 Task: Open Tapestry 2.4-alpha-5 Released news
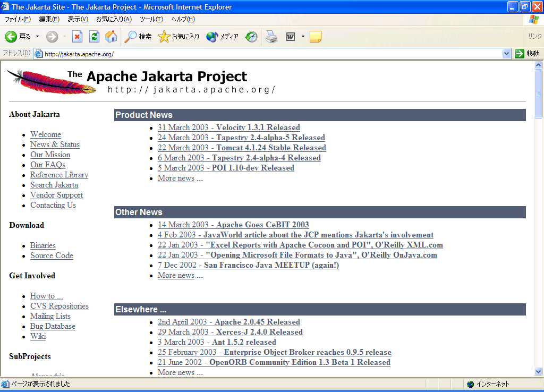(x=242, y=138)
